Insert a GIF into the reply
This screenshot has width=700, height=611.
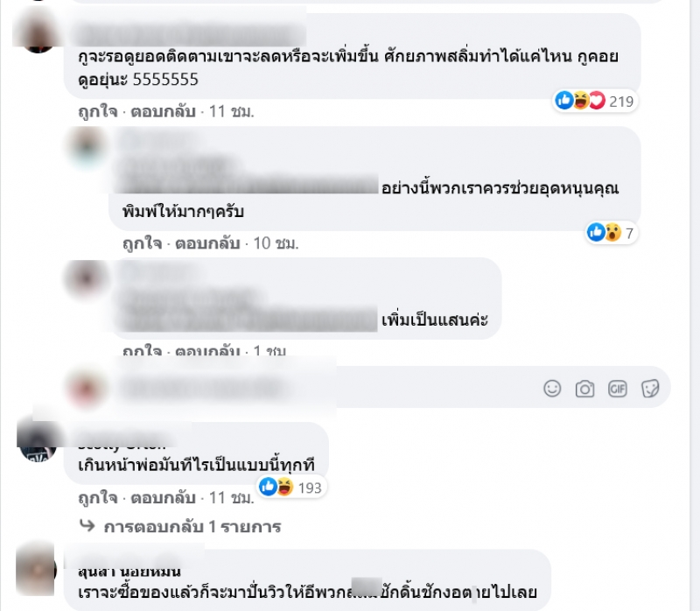coord(618,389)
